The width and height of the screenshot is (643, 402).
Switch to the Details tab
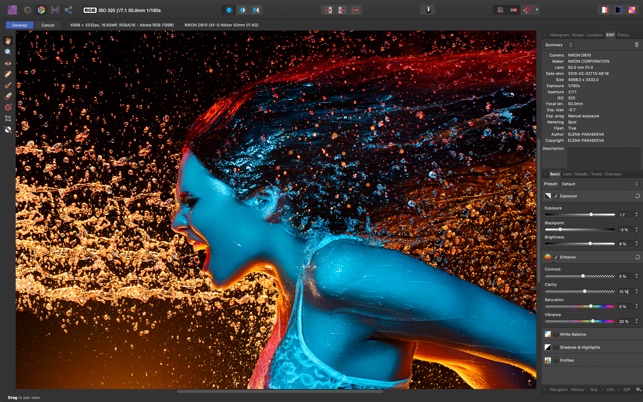click(581, 174)
